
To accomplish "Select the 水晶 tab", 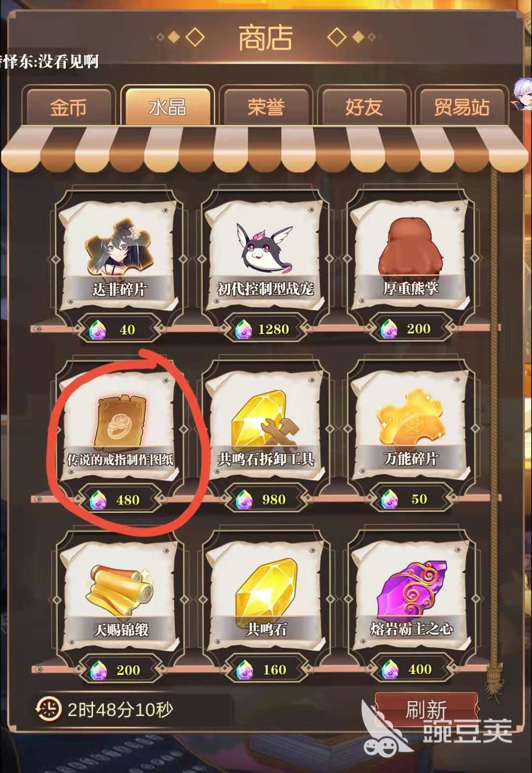I will 167,105.
